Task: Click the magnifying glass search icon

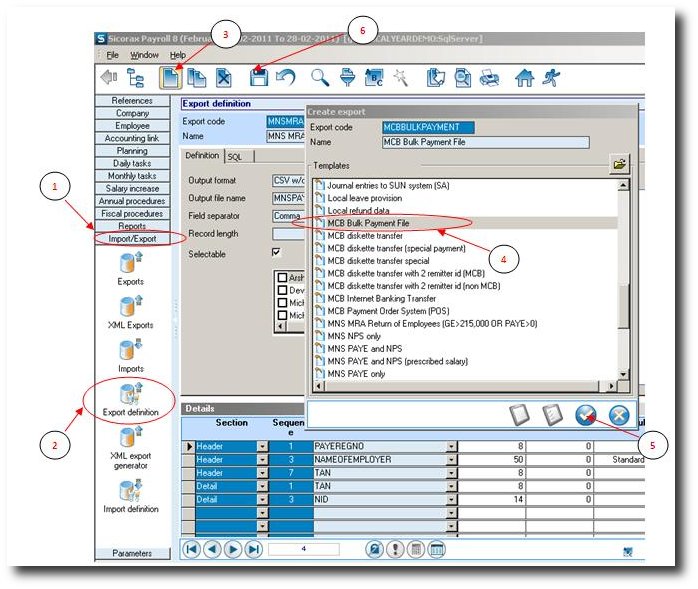Action: coord(320,77)
